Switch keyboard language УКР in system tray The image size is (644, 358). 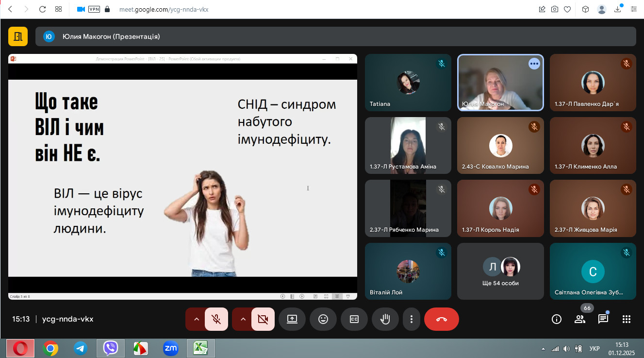click(x=594, y=348)
